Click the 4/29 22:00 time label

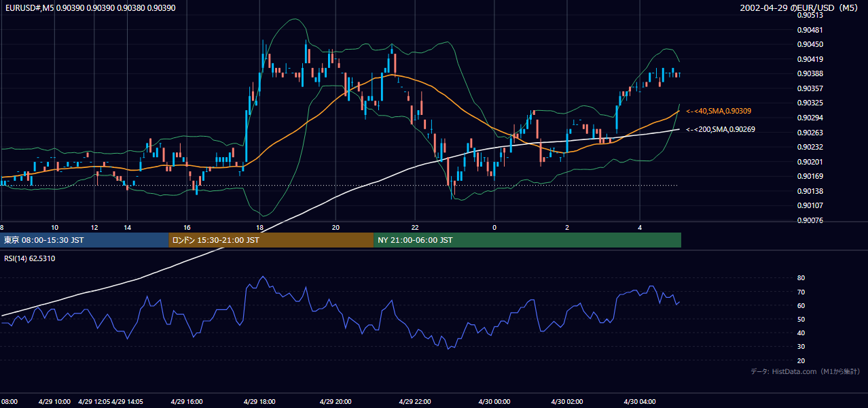click(x=415, y=402)
